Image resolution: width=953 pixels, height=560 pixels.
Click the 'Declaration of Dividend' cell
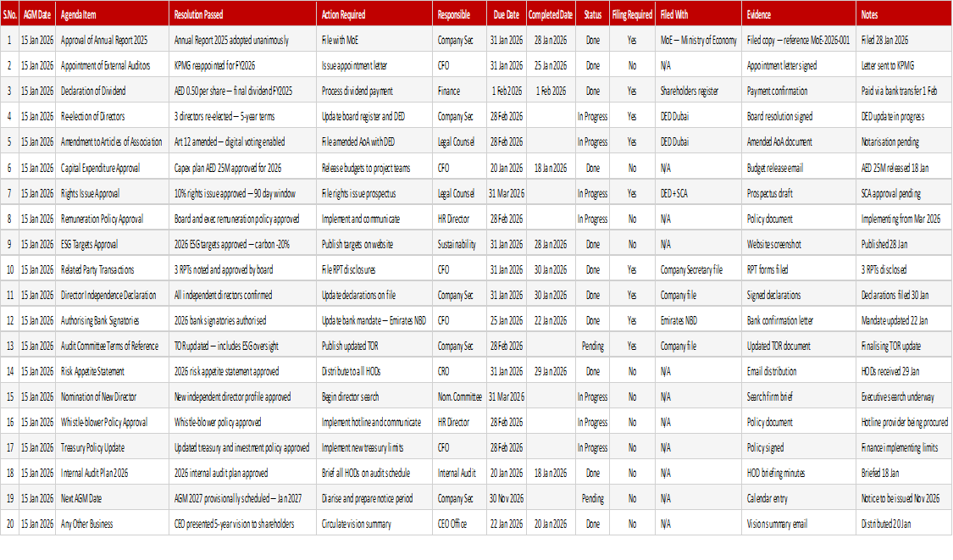click(x=112, y=91)
